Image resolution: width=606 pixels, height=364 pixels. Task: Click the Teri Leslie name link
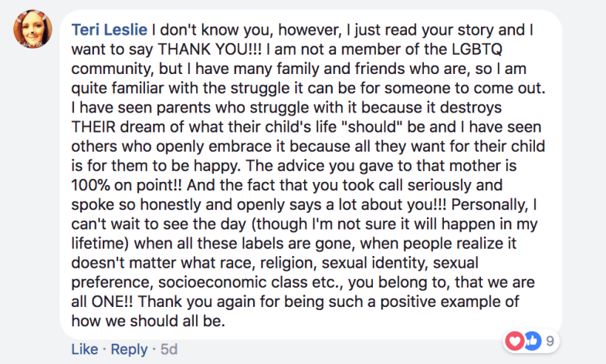pyautogui.click(x=110, y=30)
